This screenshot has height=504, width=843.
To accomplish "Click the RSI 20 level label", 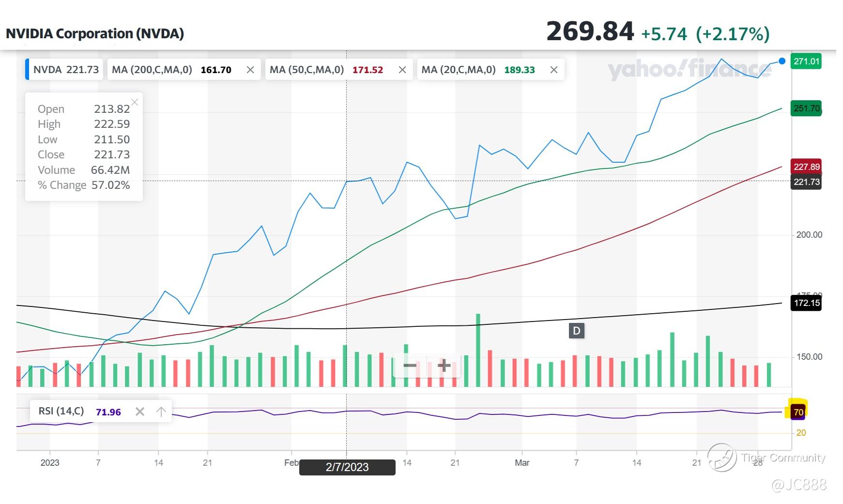I will tap(801, 433).
